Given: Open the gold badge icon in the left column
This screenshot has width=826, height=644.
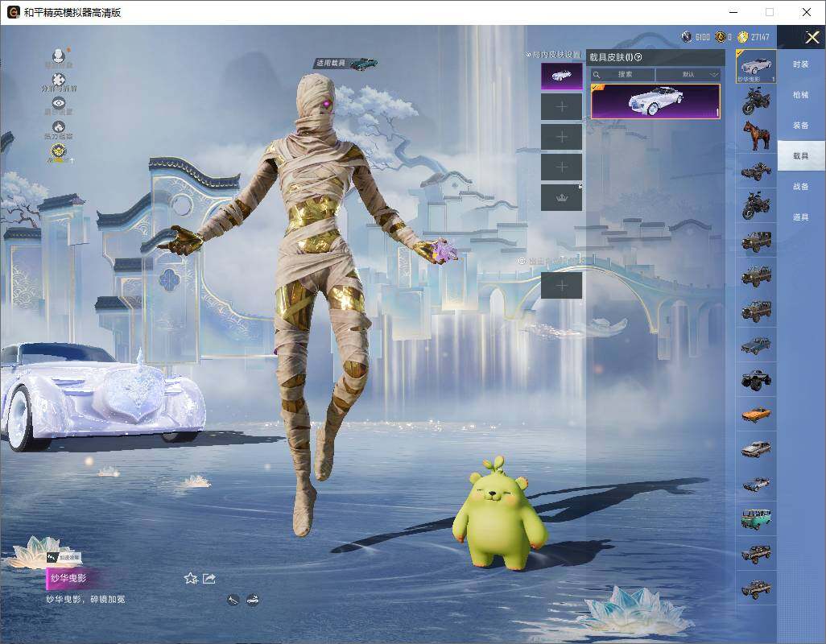Looking at the screenshot, I should [x=59, y=152].
